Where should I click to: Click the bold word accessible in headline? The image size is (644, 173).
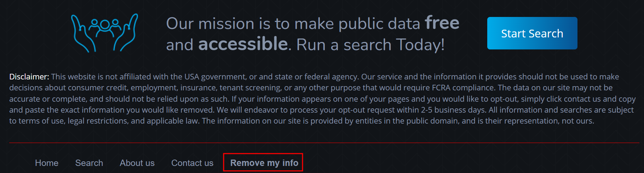point(243,44)
